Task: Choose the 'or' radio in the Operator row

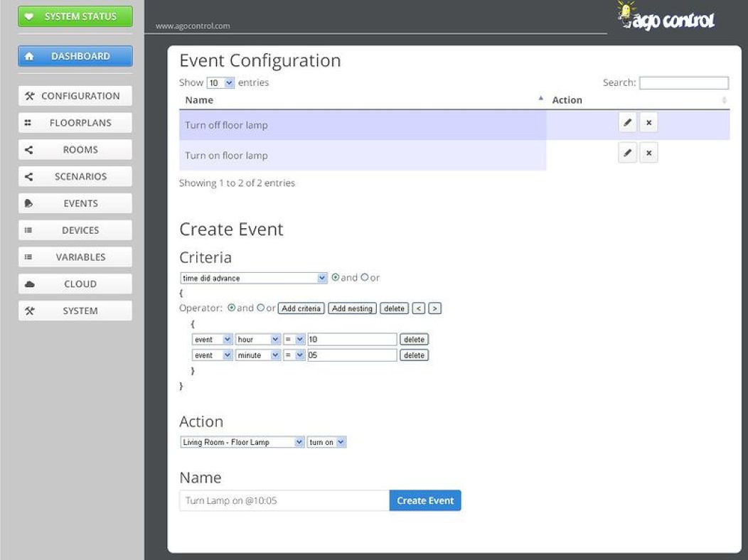Action: click(x=260, y=308)
